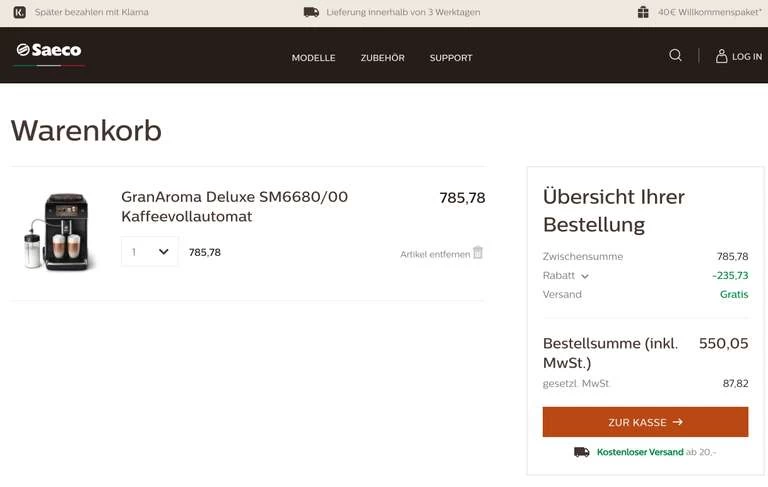The width and height of the screenshot is (768, 487).
Task: Click the Saeco logo
Action: click(49, 51)
